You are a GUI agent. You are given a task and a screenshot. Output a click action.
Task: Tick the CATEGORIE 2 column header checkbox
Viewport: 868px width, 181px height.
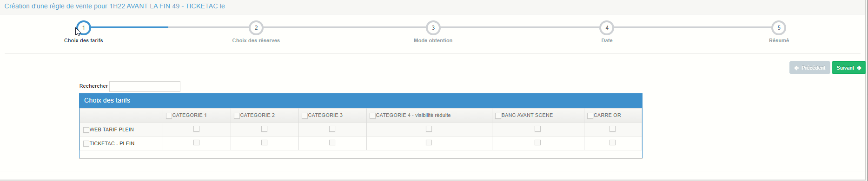[237, 116]
